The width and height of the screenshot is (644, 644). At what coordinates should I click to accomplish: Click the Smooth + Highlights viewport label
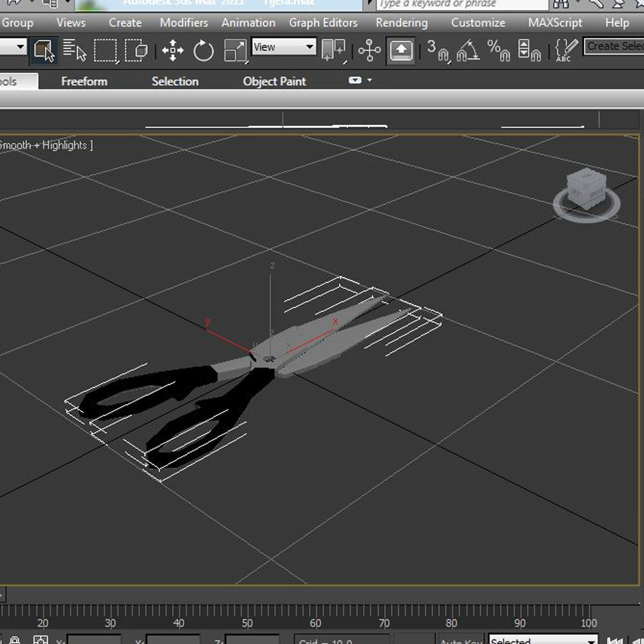coord(46,145)
